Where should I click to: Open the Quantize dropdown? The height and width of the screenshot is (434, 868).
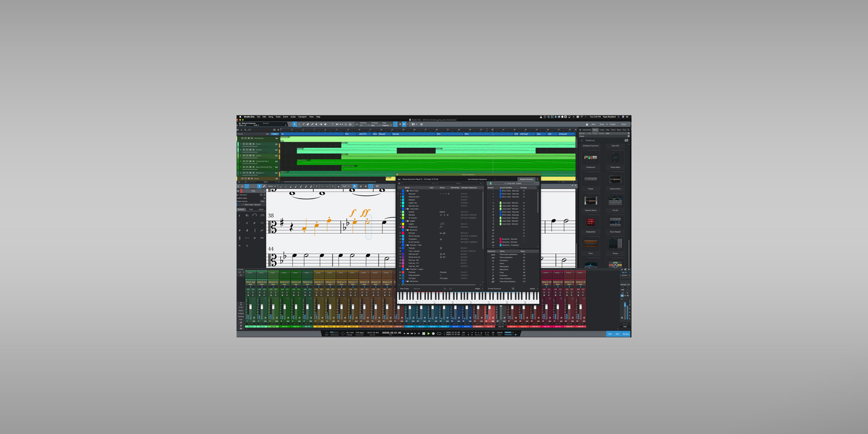364,125
